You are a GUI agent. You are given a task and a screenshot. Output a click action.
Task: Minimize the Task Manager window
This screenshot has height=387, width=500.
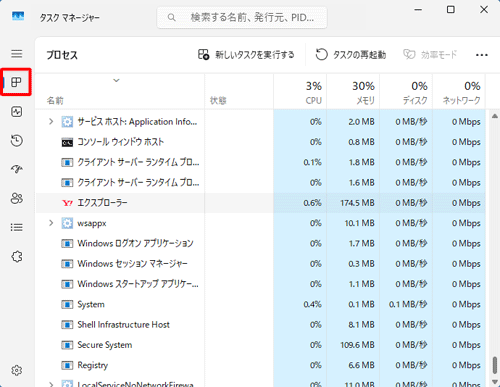tap(418, 10)
